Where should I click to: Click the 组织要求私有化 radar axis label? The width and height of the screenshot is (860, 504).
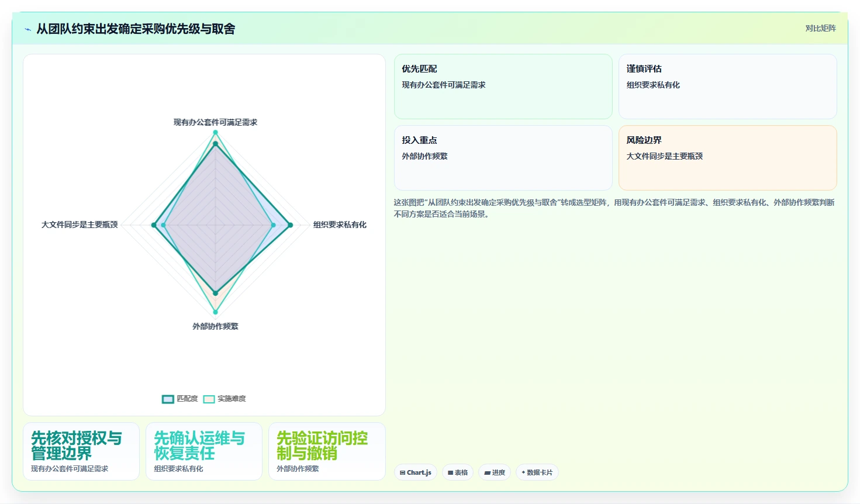[340, 225]
